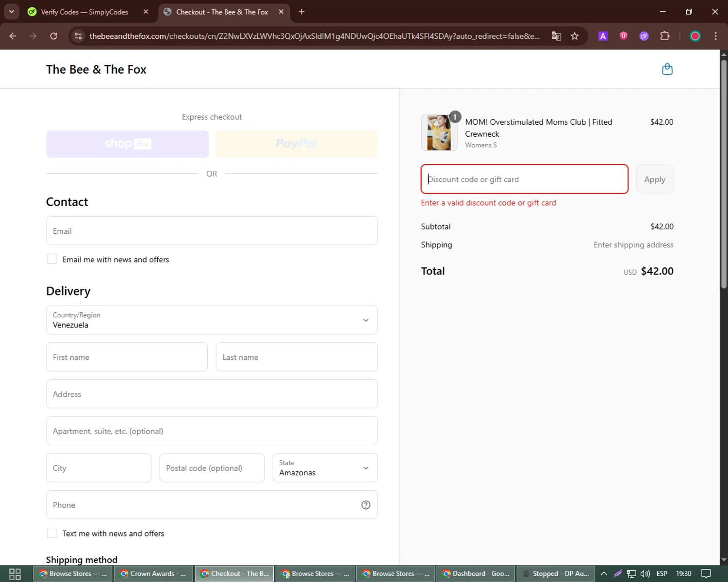Pay with Shop Pay express checkout
The width and height of the screenshot is (728, 582).
128,144
